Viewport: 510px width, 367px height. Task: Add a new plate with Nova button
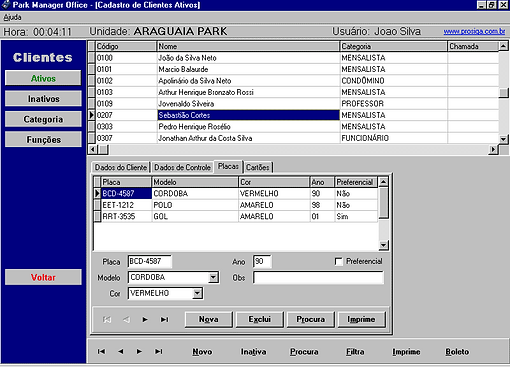coord(209,319)
